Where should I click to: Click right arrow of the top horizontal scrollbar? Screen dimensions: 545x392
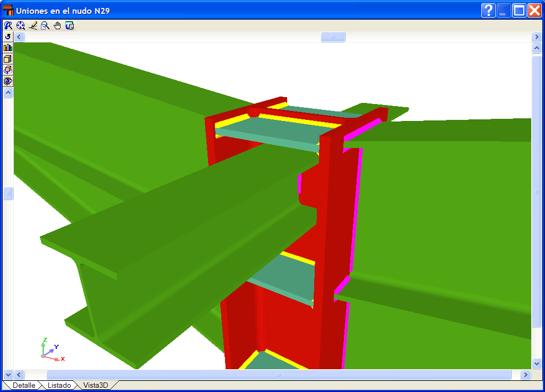click(x=537, y=37)
